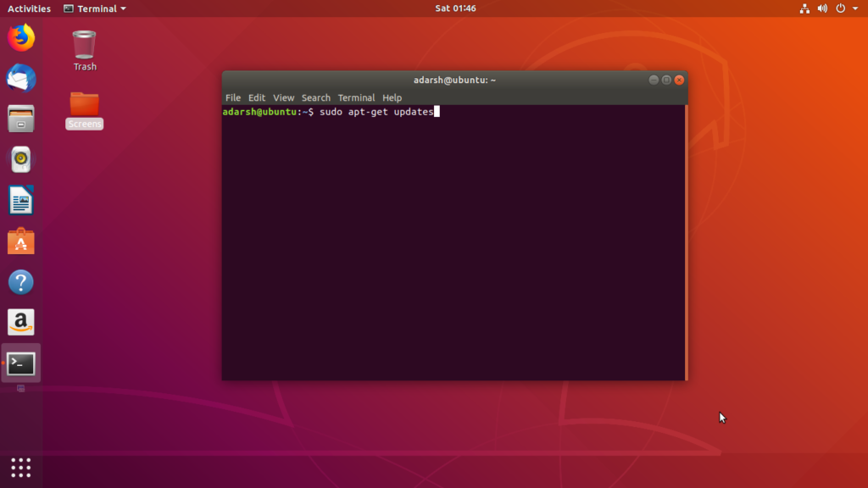
Task: Open the File menu
Action: (x=233, y=97)
